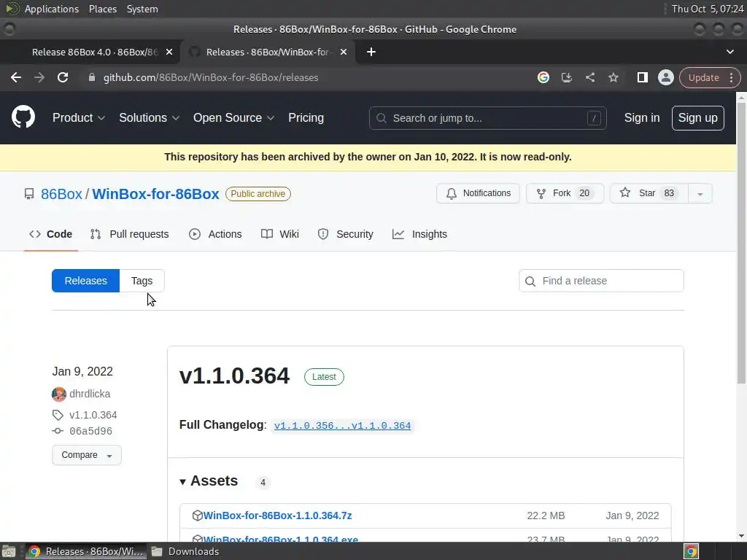
Task: Open the System menu
Action: tap(142, 9)
